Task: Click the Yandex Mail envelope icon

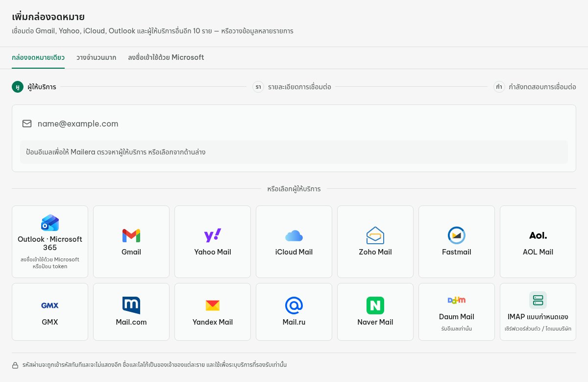Action: click(213, 306)
